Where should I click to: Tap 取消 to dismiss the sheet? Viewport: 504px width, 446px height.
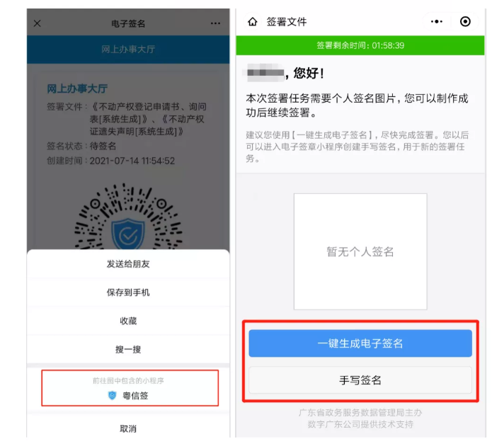[128, 428]
